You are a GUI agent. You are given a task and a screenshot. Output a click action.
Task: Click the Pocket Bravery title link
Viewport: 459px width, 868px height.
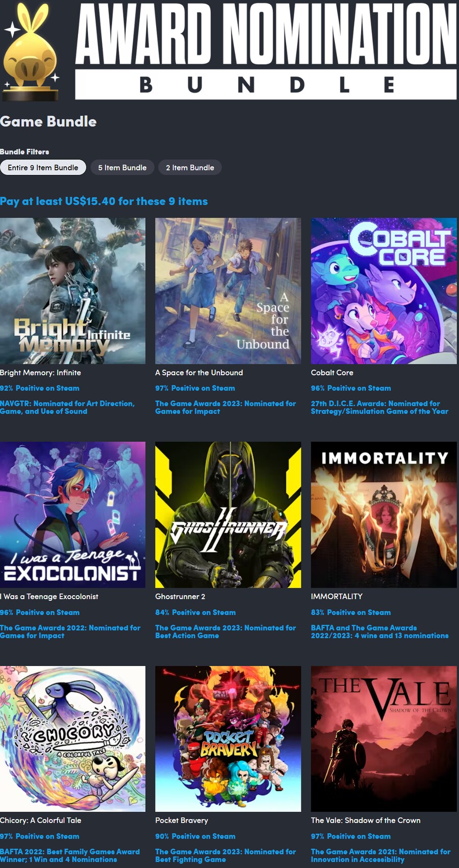pyautogui.click(x=182, y=820)
